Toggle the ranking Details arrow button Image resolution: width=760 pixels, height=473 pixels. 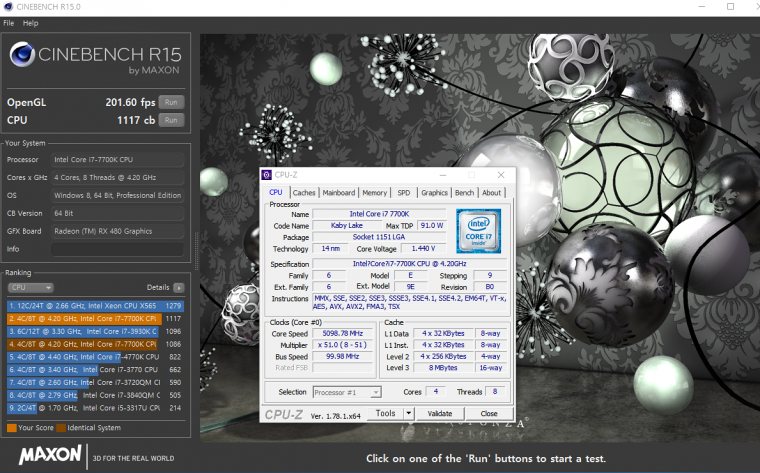pos(179,288)
